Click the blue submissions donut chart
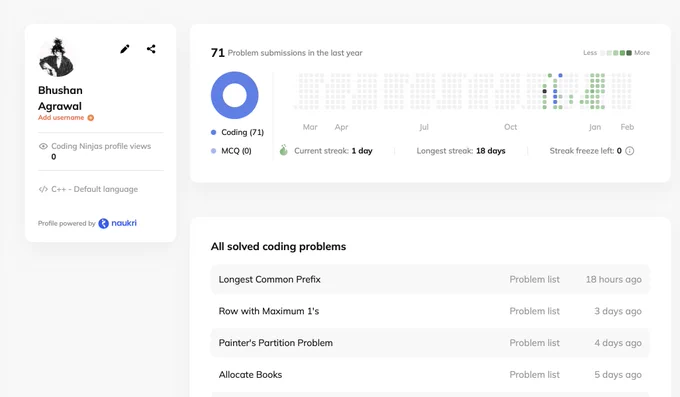This screenshot has width=680, height=397. point(235,95)
